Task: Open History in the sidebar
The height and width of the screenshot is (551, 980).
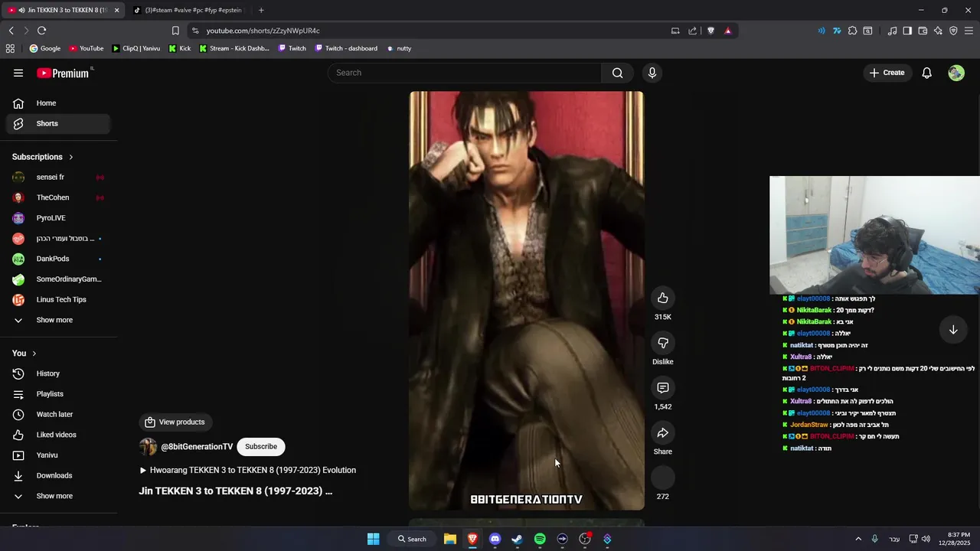Action: (58, 373)
